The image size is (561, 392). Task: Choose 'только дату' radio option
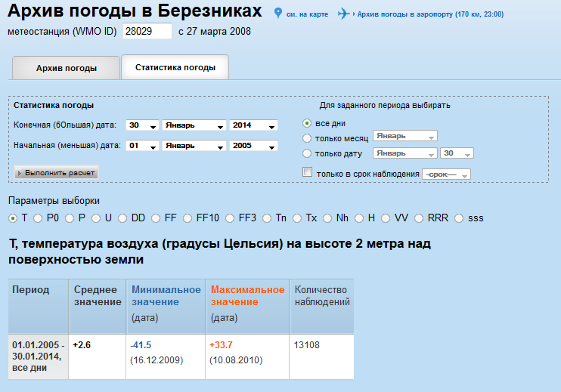pyautogui.click(x=306, y=154)
